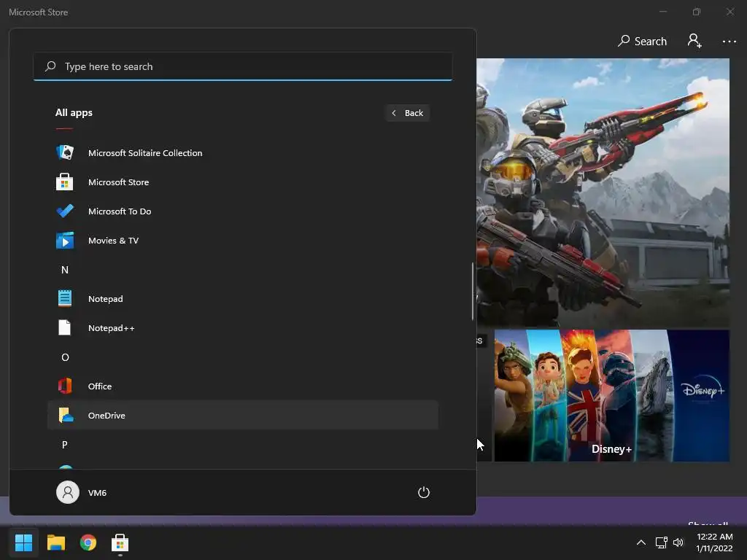Select the Microsoft To Do label

coord(120,211)
